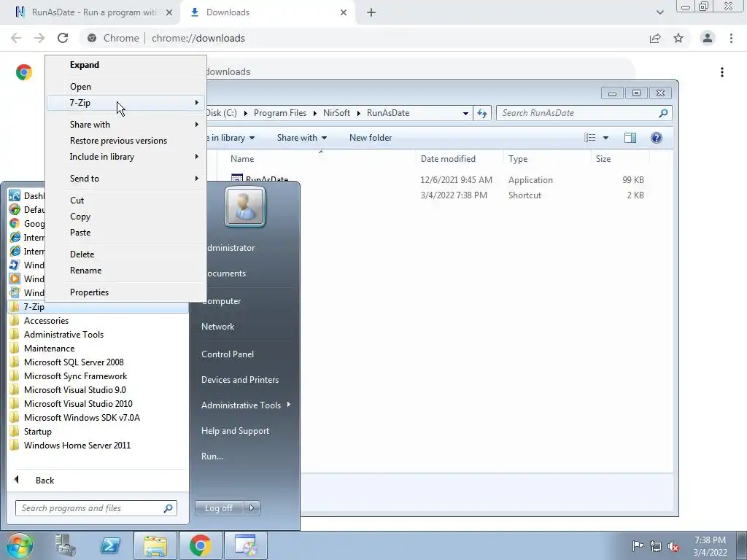Open Explorer help button
Viewport: 747px width, 560px height.
click(656, 138)
